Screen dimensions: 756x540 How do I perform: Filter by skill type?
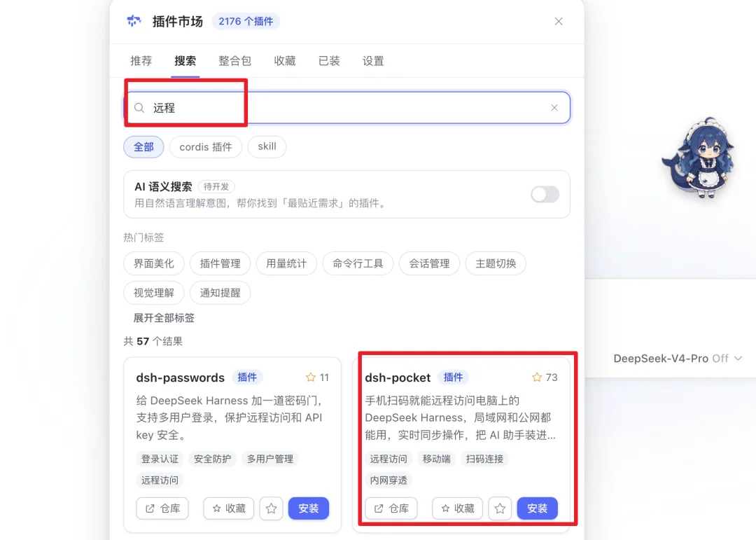coord(267,146)
